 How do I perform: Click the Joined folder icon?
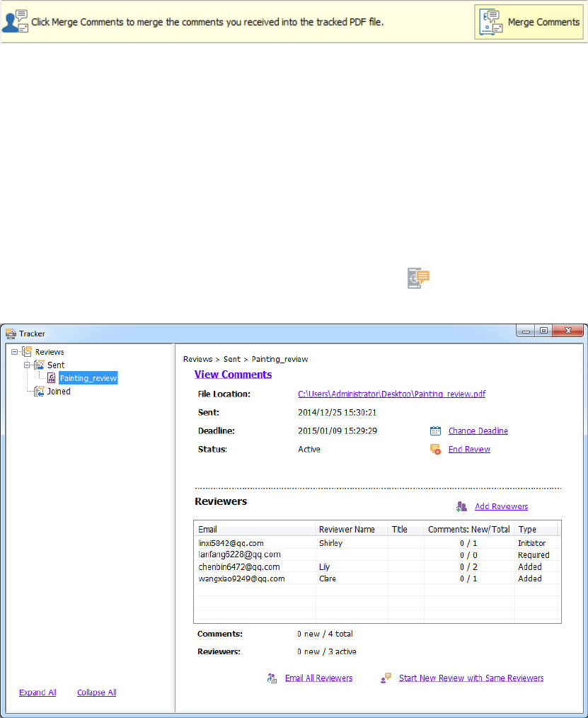click(x=40, y=391)
